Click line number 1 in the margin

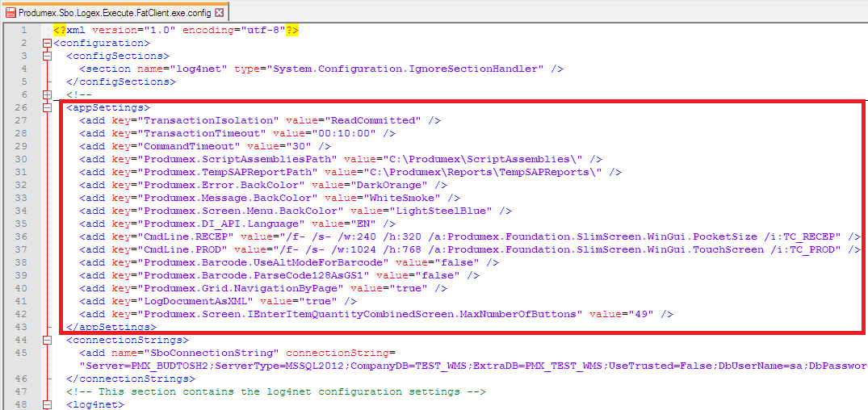24,30
